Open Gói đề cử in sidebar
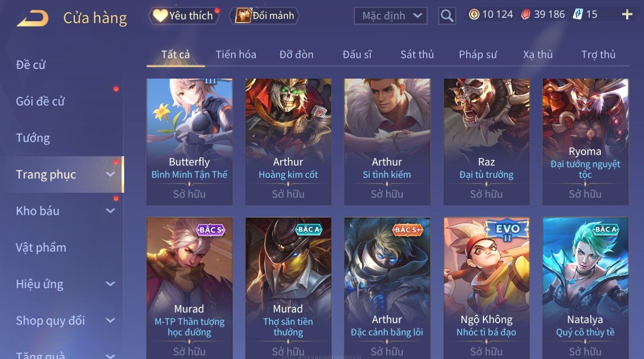The image size is (644, 359). click(40, 101)
